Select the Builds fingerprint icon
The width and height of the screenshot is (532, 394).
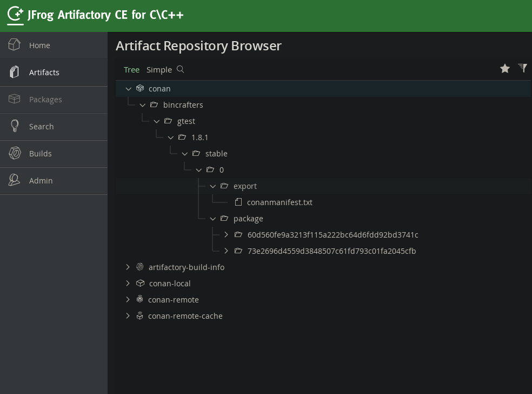point(15,153)
